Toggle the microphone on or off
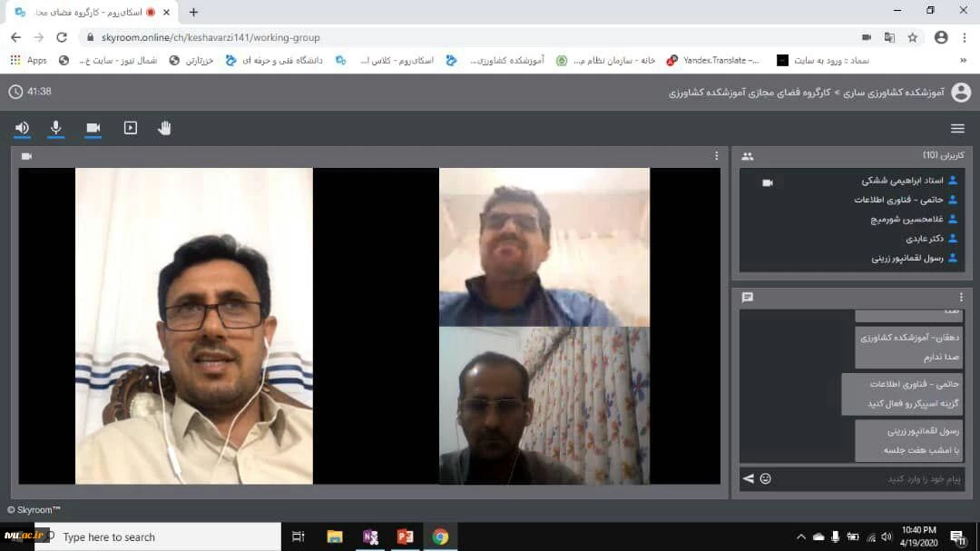The width and height of the screenshot is (980, 551). tap(56, 128)
